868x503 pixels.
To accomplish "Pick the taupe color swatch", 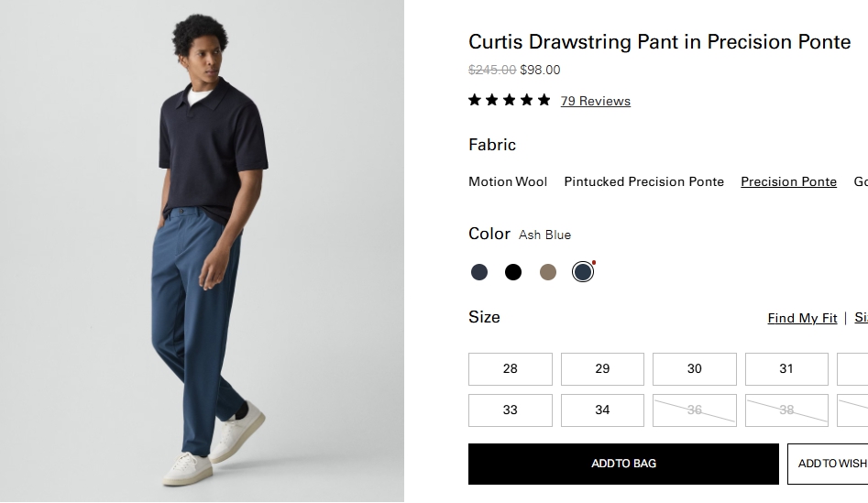I will pos(548,272).
